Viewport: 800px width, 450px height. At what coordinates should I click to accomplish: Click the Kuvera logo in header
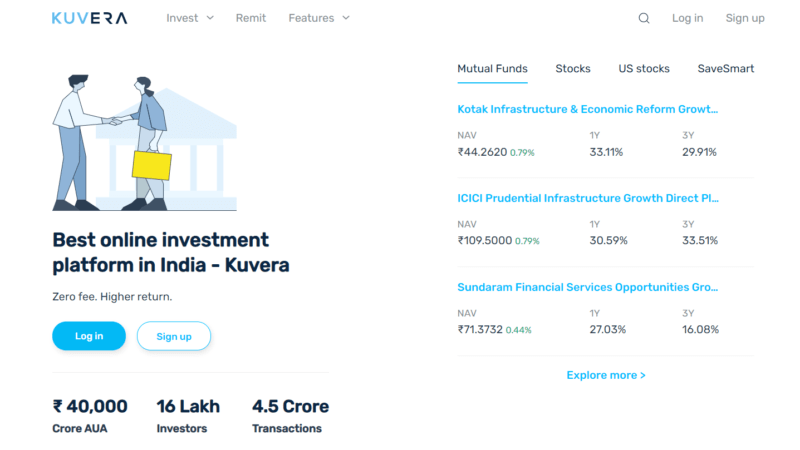tap(89, 18)
